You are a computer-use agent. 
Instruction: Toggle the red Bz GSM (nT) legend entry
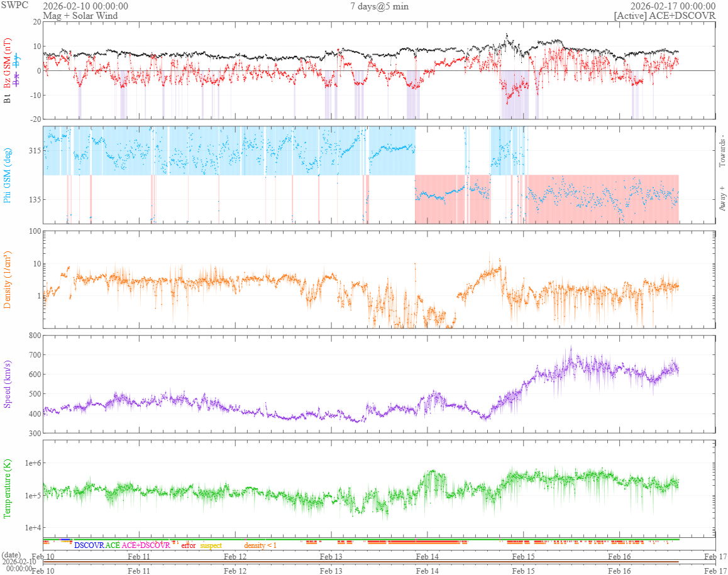(x=7, y=63)
